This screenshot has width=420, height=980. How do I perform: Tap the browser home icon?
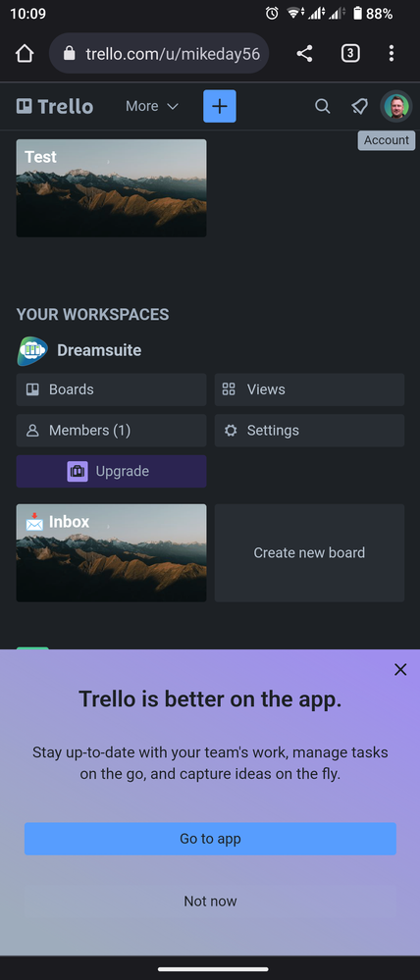(x=25, y=54)
